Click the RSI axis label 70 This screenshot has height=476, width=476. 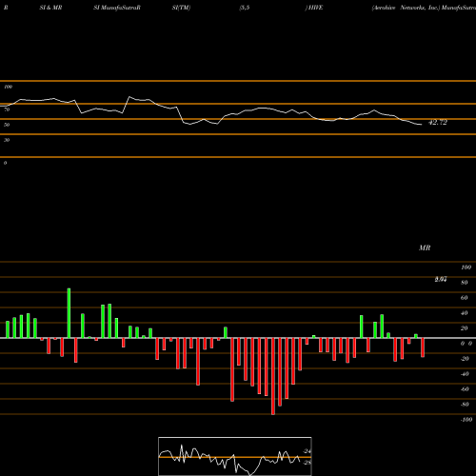(7, 109)
